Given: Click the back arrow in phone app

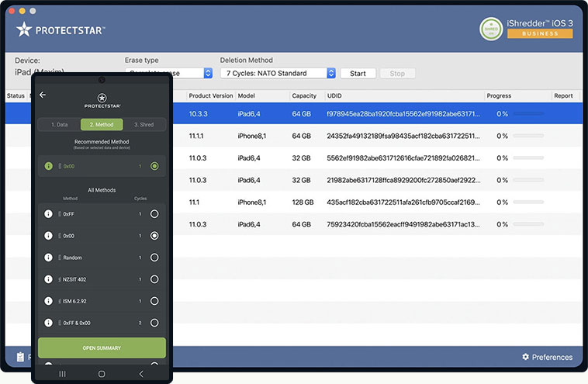Looking at the screenshot, I should click(43, 95).
